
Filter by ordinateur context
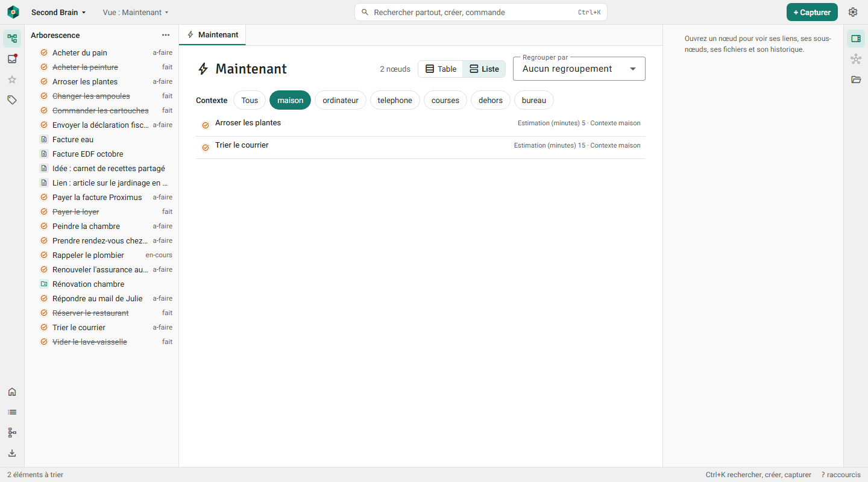click(341, 100)
